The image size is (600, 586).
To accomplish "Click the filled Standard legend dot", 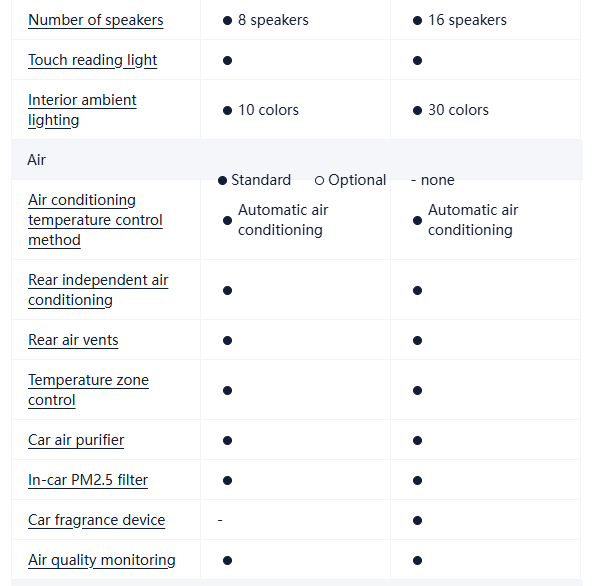I will point(222,181).
